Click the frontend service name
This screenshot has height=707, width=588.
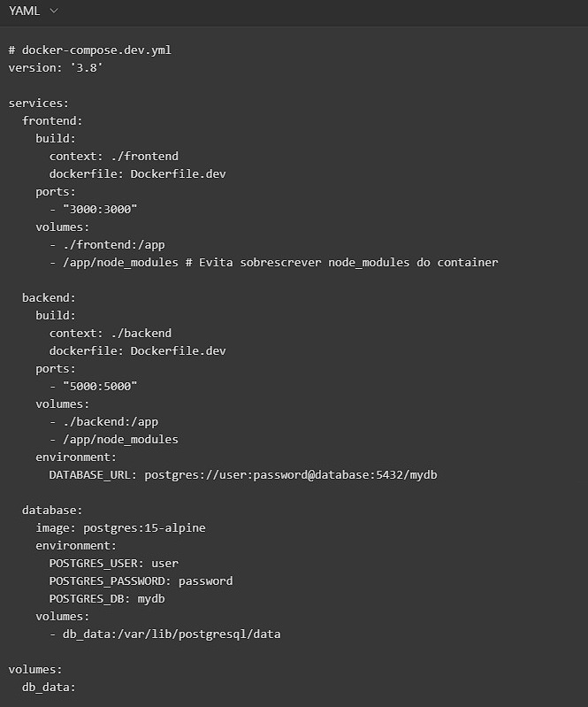[x=51, y=120]
